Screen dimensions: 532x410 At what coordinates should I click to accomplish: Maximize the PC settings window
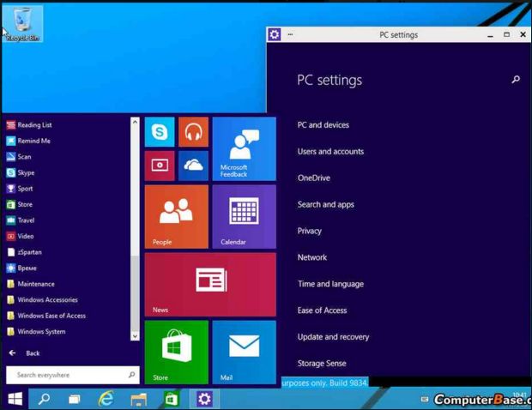tap(506, 34)
